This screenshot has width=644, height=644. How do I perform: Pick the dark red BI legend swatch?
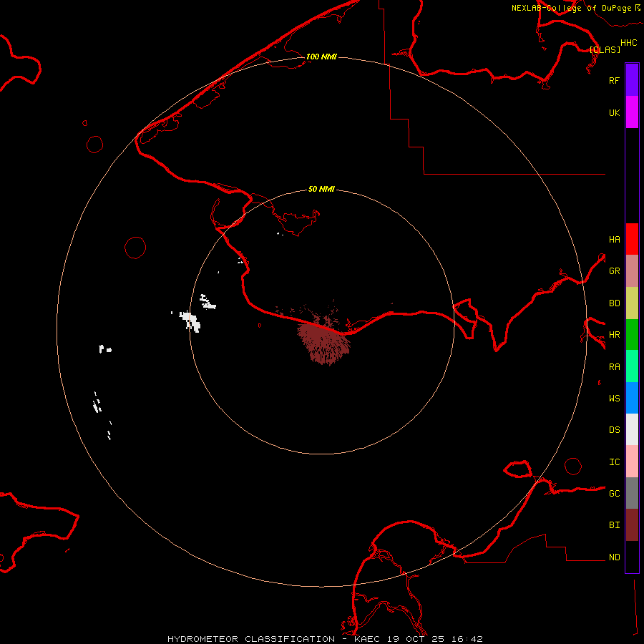click(632, 525)
